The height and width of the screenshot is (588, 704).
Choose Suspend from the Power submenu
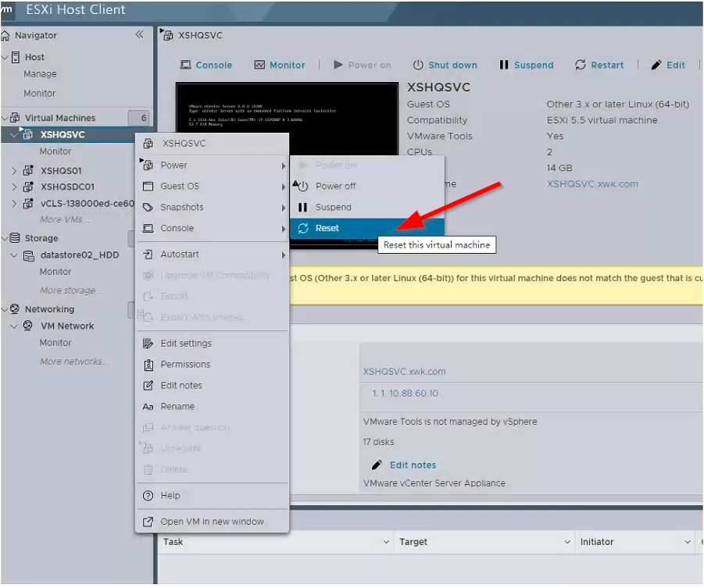point(367,207)
